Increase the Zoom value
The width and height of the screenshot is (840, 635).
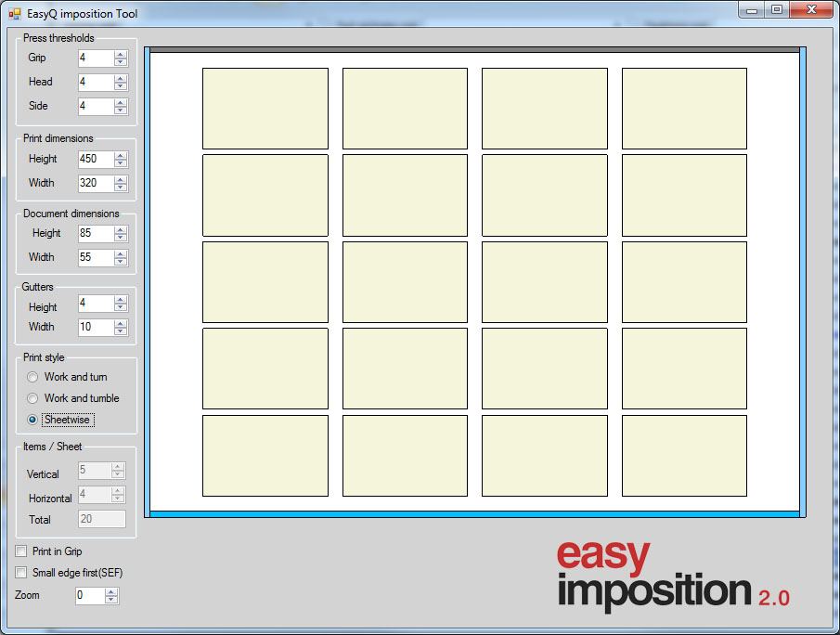111,592
